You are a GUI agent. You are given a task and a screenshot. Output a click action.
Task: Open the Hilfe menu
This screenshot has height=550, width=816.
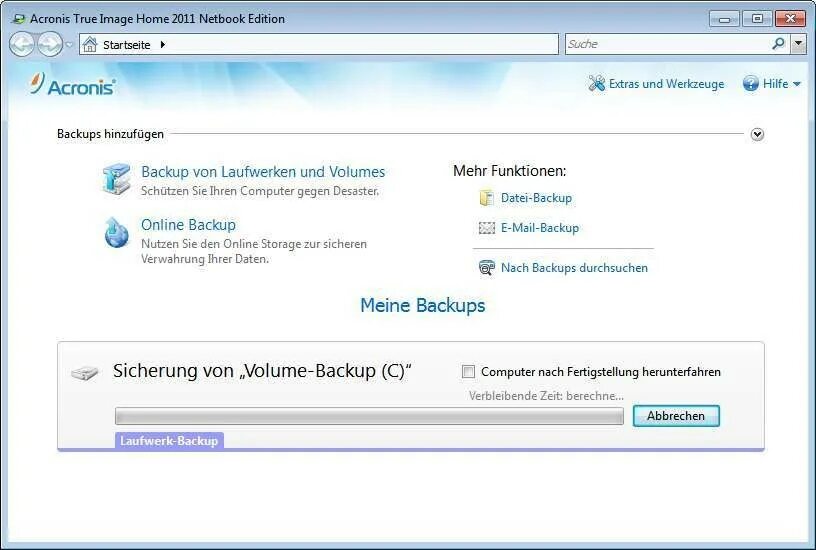775,84
